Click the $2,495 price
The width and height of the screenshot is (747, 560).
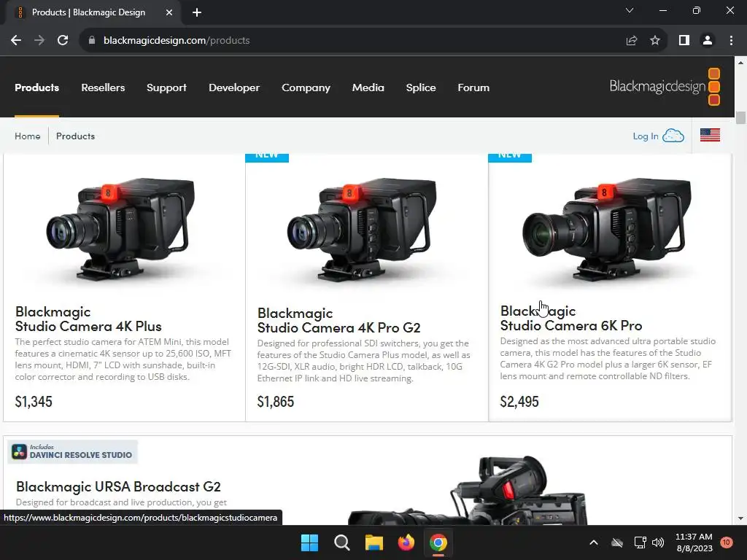click(519, 402)
